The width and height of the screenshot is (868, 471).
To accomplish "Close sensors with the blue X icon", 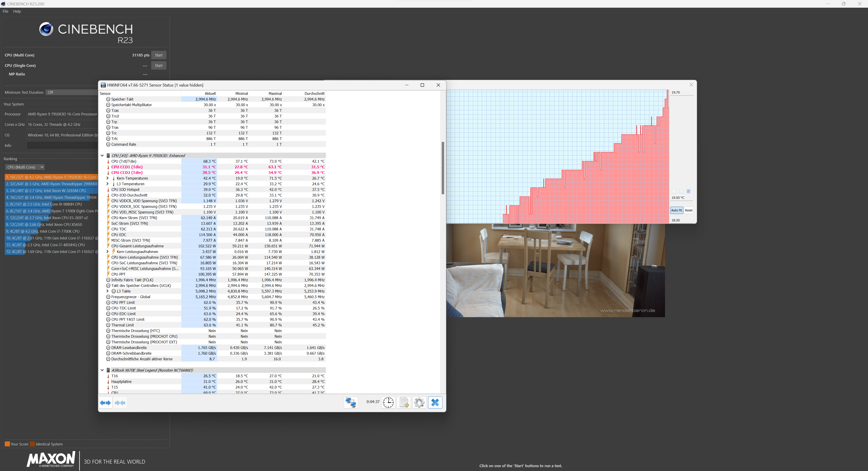I will click(x=435, y=402).
